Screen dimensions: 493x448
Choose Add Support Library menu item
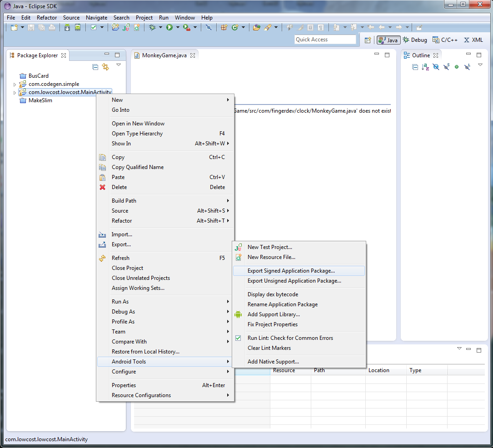[x=274, y=314]
